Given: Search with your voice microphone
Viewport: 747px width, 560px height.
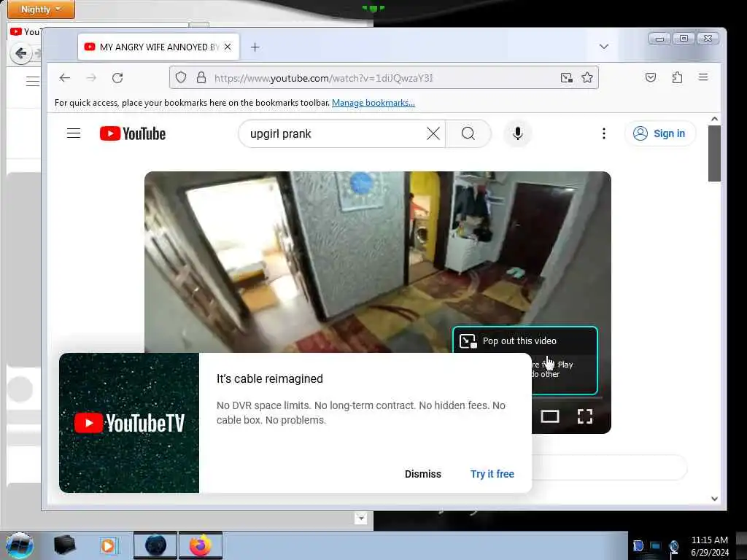Looking at the screenshot, I should click(518, 134).
